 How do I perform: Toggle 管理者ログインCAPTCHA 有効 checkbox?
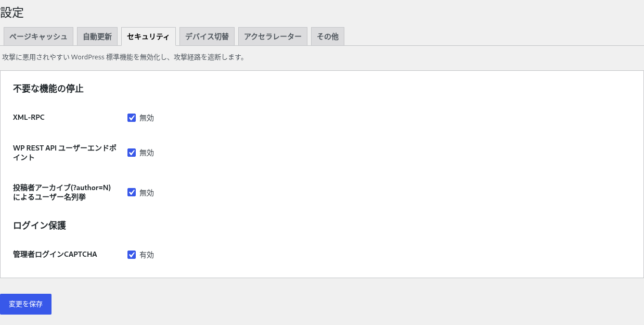[x=132, y=255]
